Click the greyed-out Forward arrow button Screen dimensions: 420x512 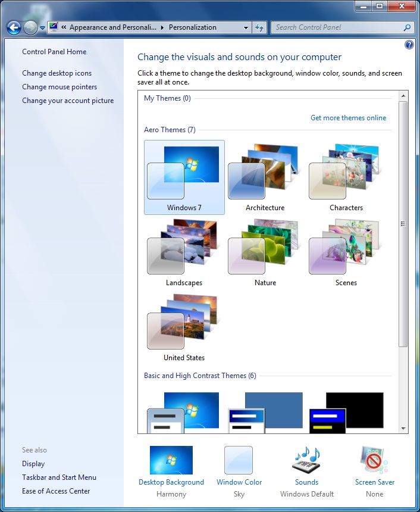[31, 28]
